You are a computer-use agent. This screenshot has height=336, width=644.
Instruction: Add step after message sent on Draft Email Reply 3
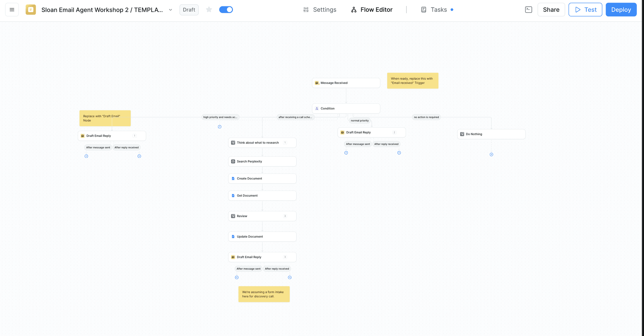coord(237,278)
